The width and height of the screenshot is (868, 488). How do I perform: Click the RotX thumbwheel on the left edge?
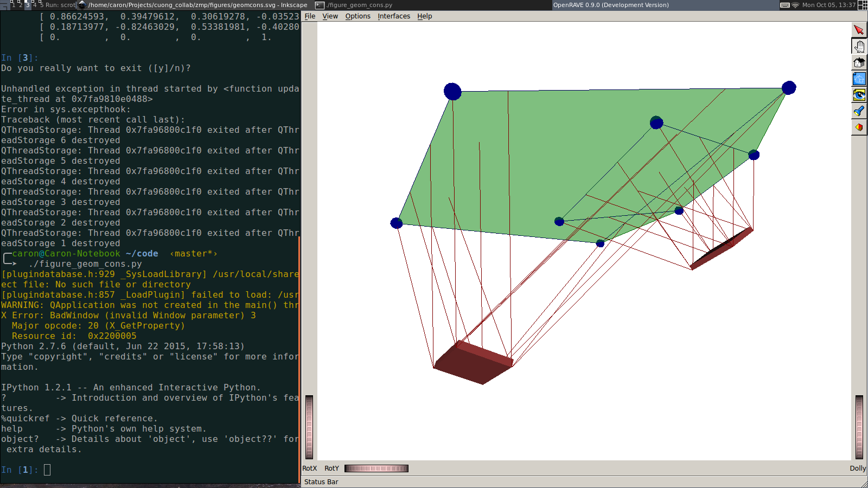[309, 427]
